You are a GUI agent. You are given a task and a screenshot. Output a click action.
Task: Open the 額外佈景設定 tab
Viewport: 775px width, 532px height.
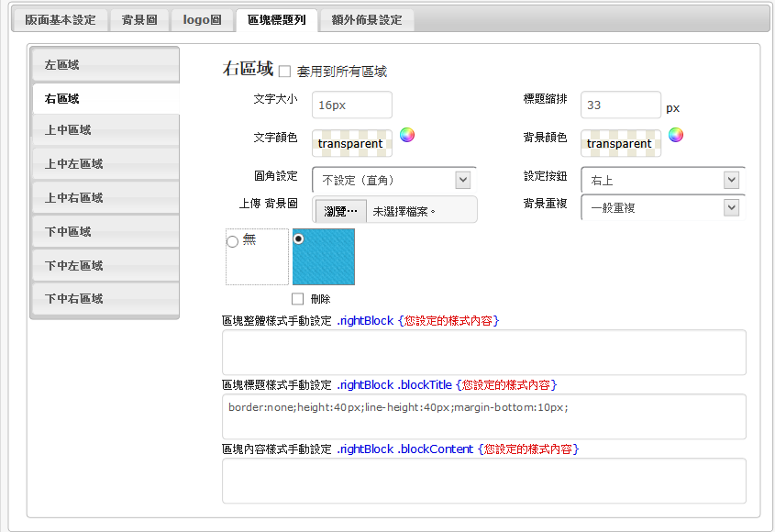point(367,19)
